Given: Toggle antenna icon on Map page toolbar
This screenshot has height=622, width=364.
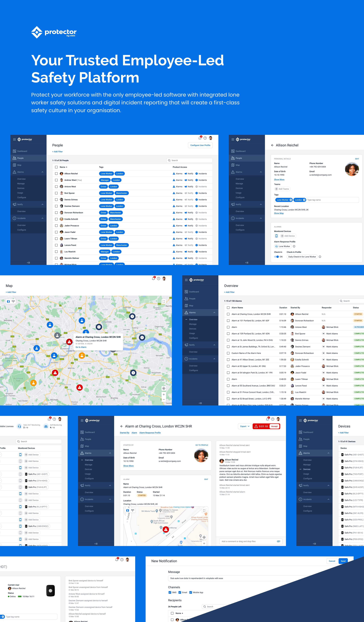Looking at the screenshot, I should [13, 301].
